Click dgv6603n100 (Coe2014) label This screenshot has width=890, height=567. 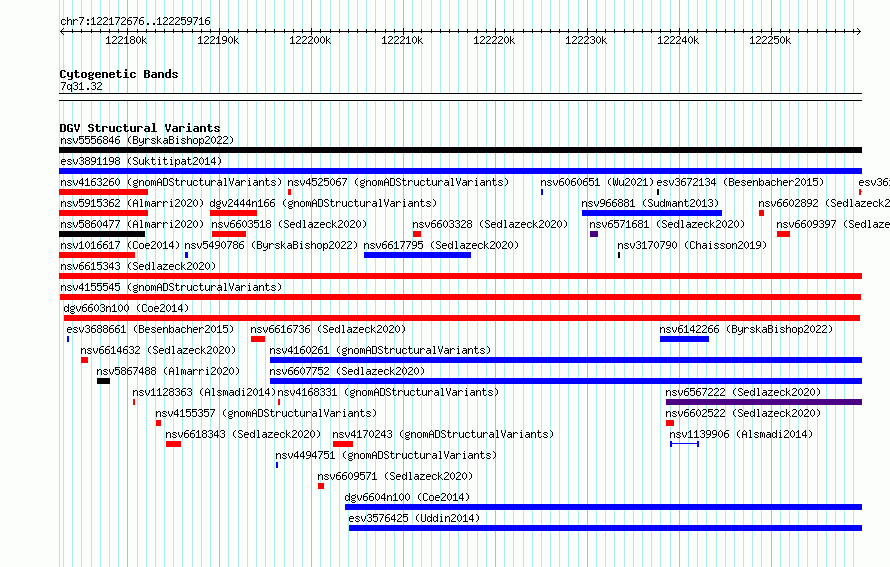tap(126, 308)
